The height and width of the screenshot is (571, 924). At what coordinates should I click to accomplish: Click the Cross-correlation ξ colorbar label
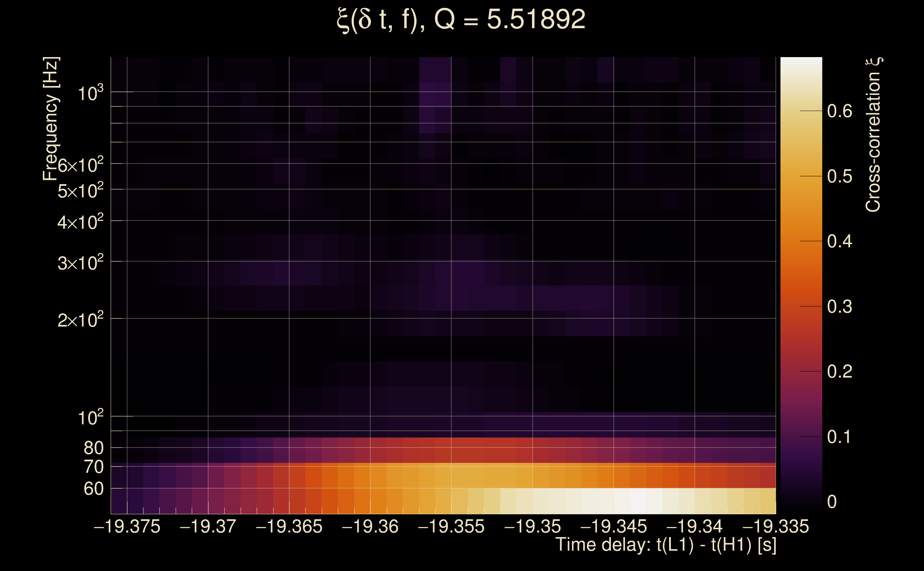click(873, 135)
